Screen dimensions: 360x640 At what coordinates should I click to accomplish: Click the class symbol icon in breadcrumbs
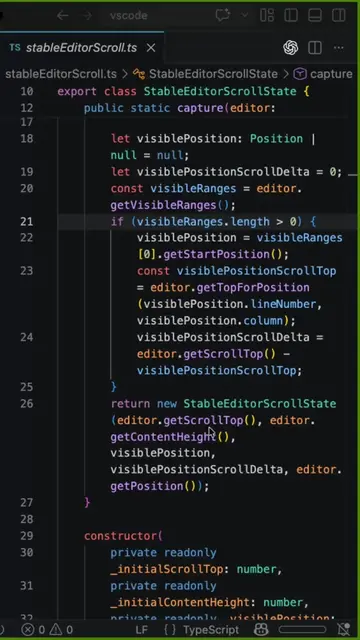coord(139,74)
